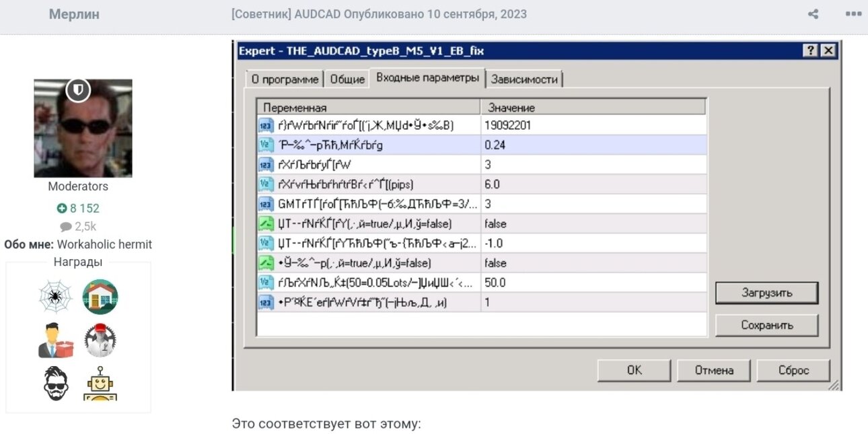Image resolution: width=868 pixels, height=434 pixels.
Task: Click the Сохранить button
Action: point(766,325)
